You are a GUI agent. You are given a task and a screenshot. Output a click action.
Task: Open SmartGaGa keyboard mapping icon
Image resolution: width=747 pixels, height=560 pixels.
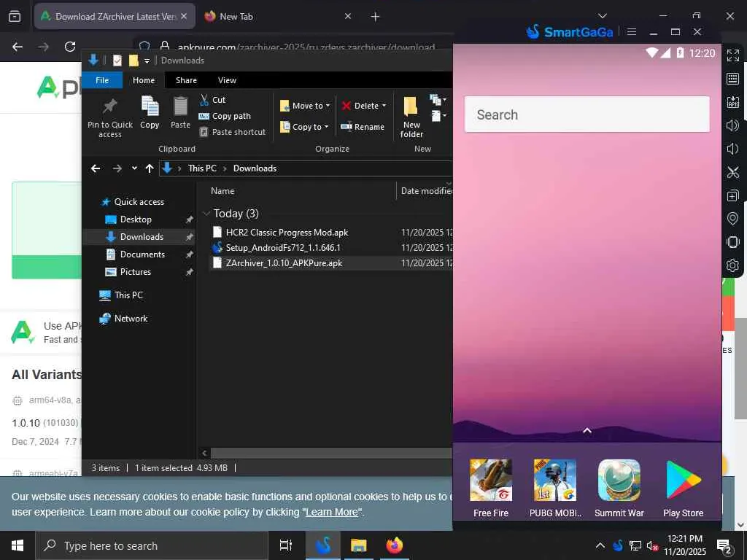pos(732,79)
